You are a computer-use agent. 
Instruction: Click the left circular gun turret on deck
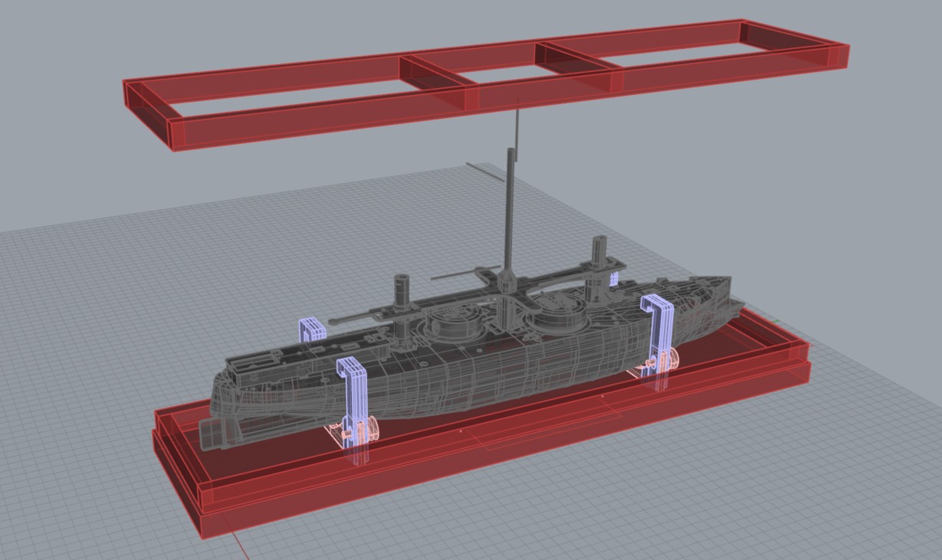coord(454,323)
